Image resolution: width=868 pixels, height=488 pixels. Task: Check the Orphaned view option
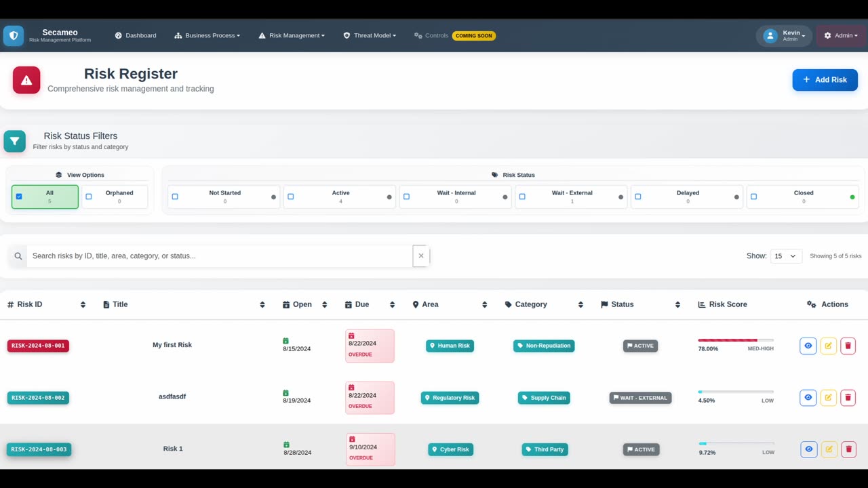[x=89, y=197]
